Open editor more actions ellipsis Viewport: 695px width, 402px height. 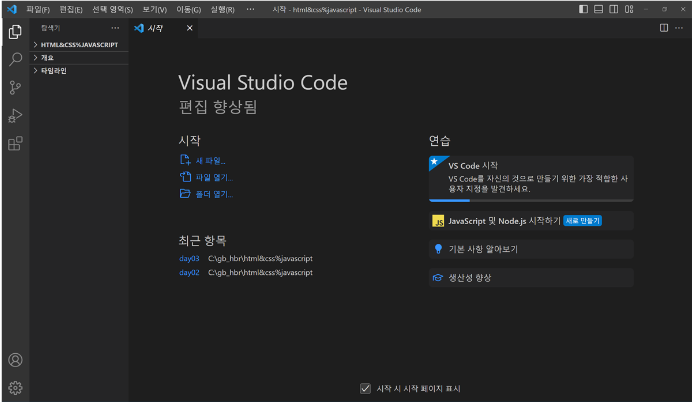(x=679, y=28)
